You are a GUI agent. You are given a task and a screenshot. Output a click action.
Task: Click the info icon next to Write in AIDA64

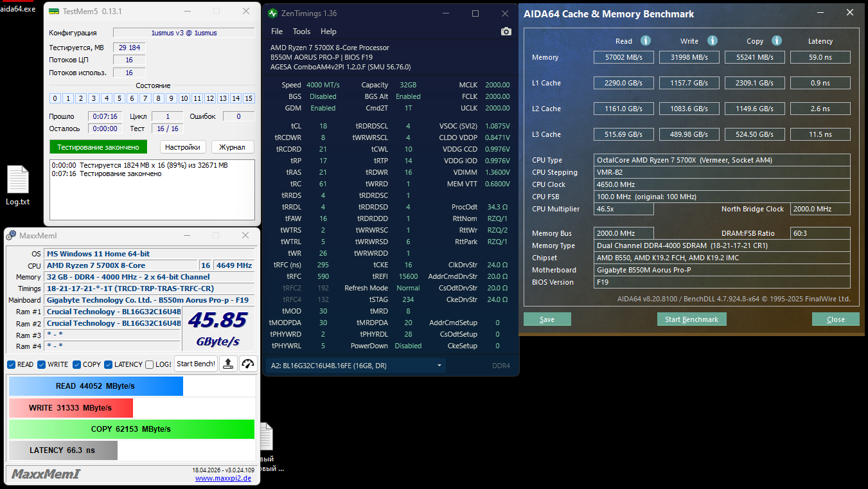coord(713,40)
